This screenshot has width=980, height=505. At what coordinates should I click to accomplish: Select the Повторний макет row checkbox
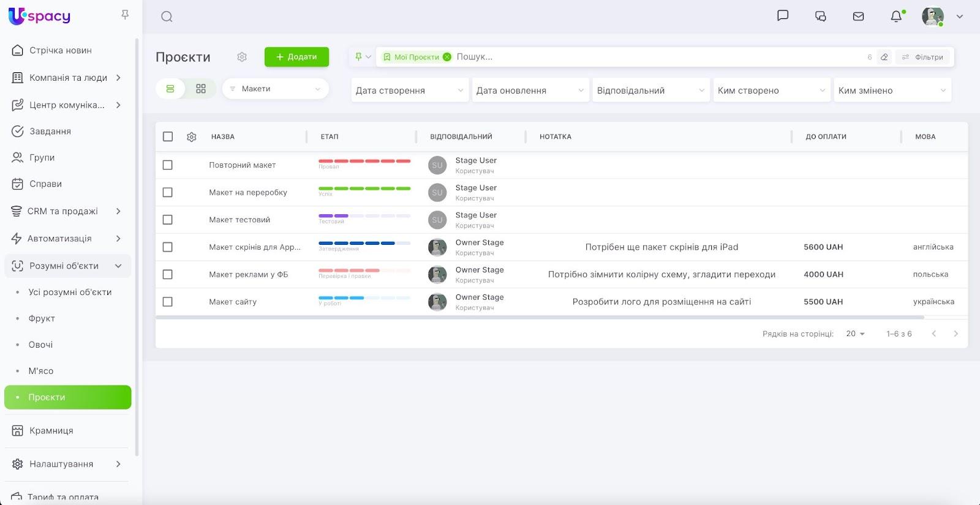click(x=168, y=165)
